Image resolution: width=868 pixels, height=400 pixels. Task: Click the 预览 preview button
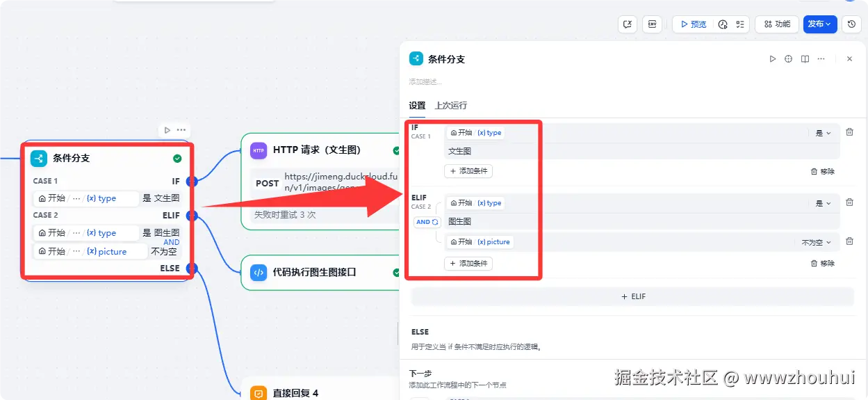pos(693,24)
